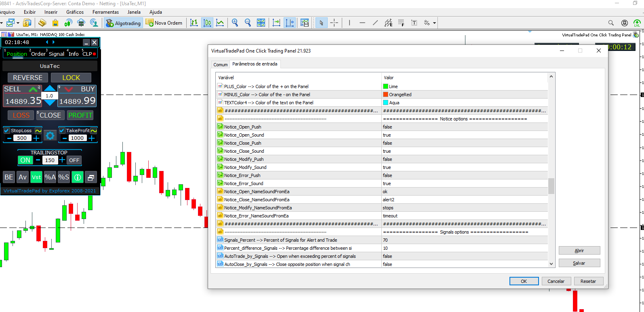Switch to the Signal tab on trade pad
This screenshot has height=312, width=644.
point(57,54)
